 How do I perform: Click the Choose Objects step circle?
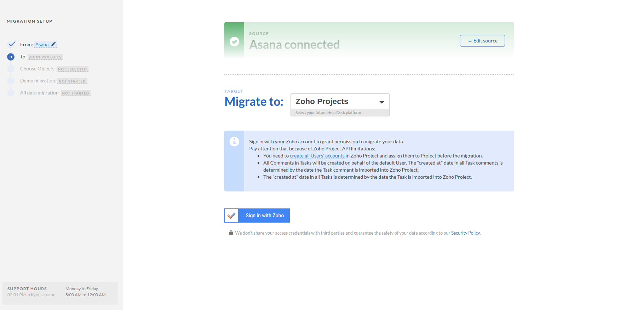click(x=11, y=69)
